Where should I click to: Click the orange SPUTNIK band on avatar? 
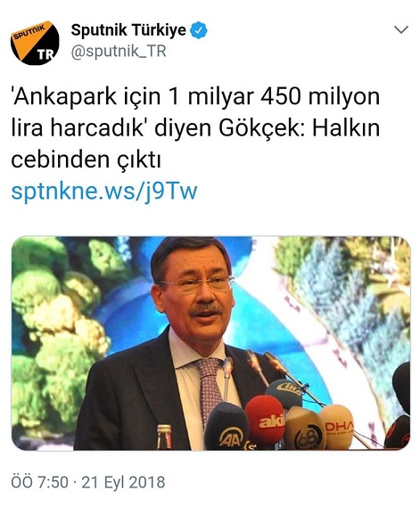(29, 34)
